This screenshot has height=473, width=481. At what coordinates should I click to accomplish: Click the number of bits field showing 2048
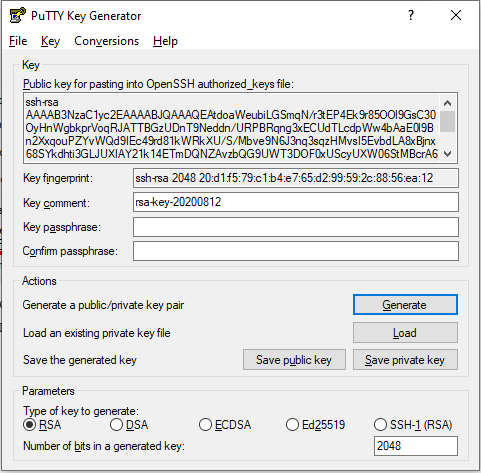coord(416,446)
